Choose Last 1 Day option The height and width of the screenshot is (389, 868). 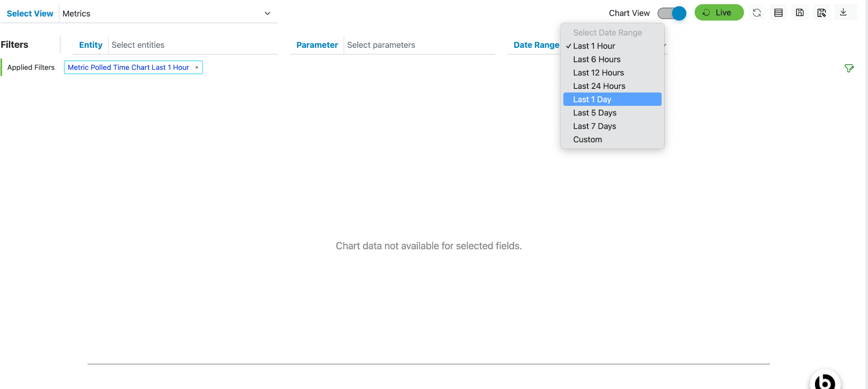[612, 99]
